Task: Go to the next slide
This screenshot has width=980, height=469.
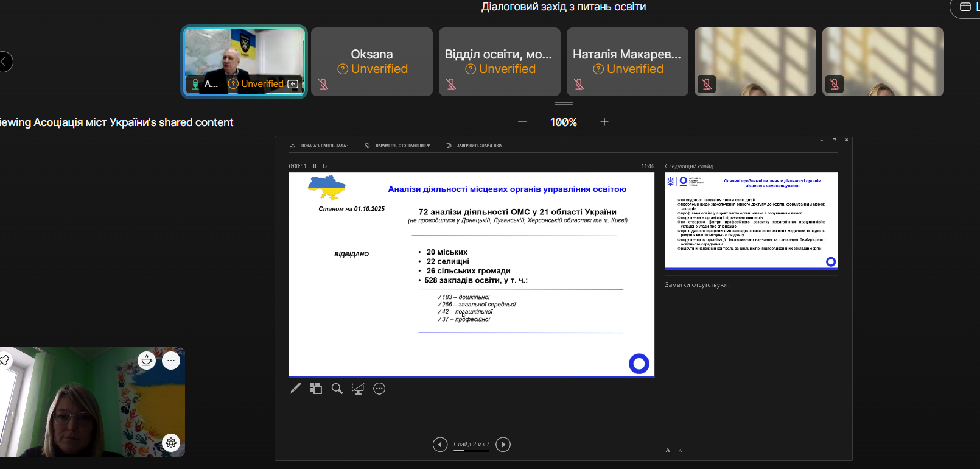Action: pyautogui.click(x=503, y=445)
